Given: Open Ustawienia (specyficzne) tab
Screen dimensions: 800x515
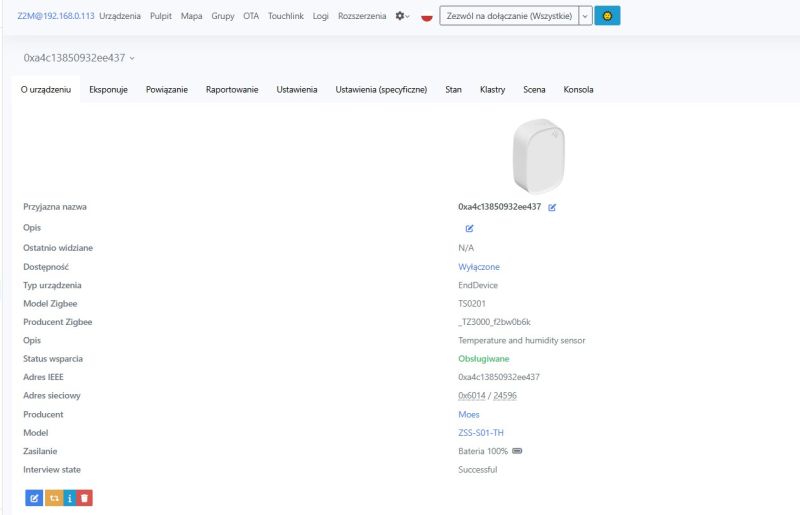Looking at the screenshot, I should point(381,89).
